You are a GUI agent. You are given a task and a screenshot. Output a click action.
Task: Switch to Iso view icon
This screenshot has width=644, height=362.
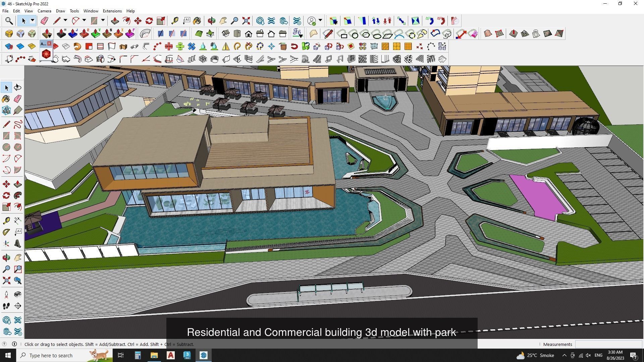(226, 34)
